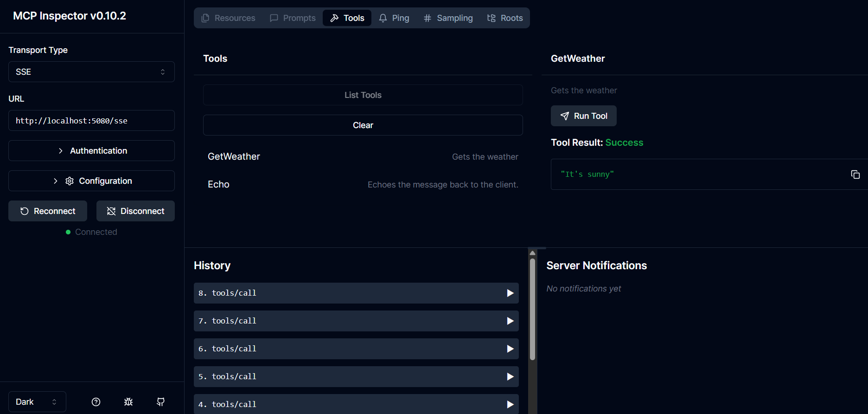
Task: Click the "It's sunny" result text
Action: pos(587,175)
